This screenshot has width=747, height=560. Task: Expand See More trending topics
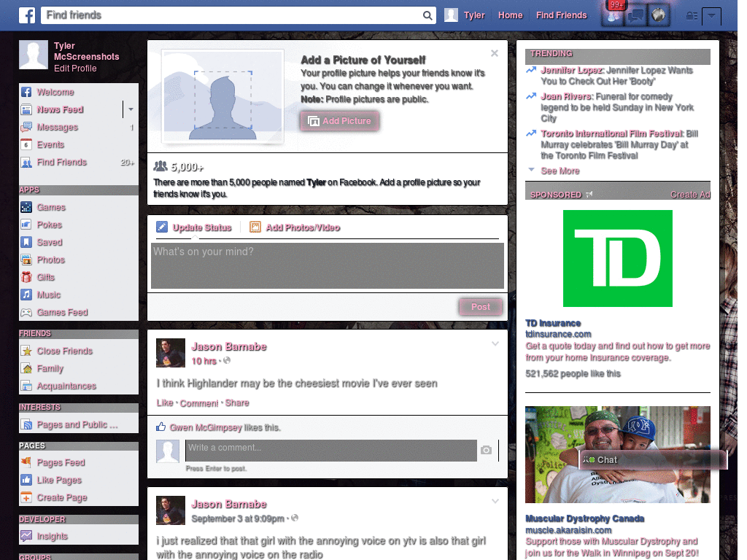coord(560,171)
